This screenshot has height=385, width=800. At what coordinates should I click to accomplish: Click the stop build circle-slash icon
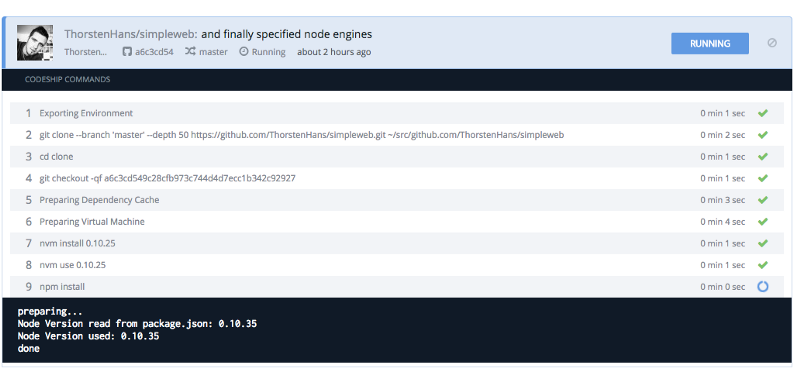772,43
